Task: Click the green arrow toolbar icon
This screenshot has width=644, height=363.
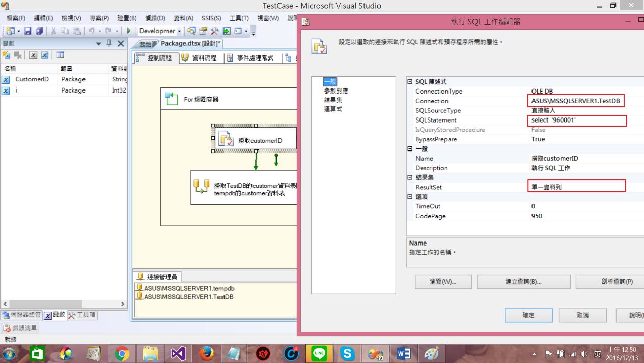Action: pos(226,31)
